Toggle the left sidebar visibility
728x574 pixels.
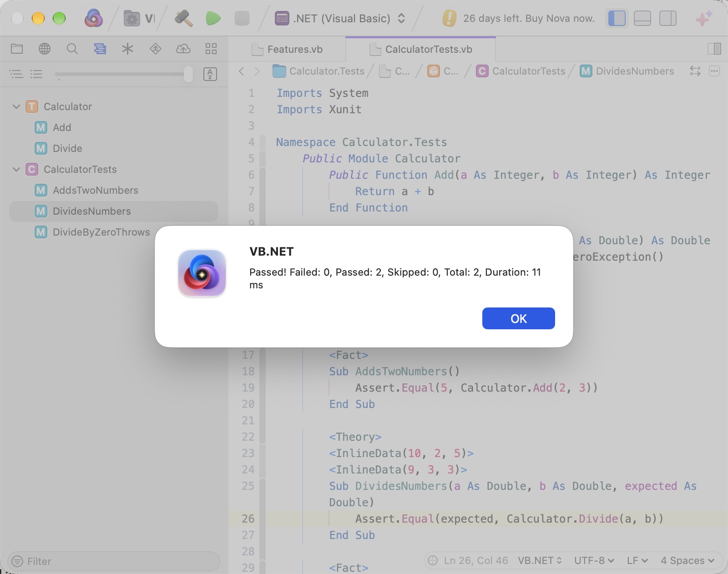(617, 19)
